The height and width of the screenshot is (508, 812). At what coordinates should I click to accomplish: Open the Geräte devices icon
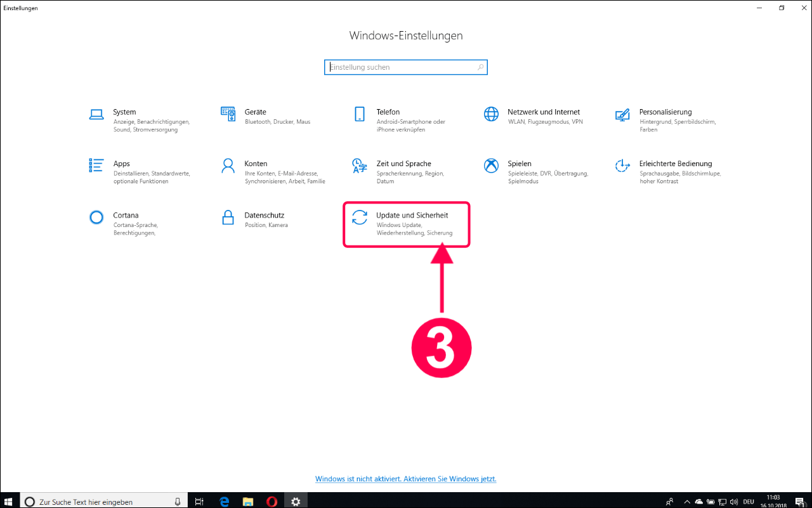(228, 114)
